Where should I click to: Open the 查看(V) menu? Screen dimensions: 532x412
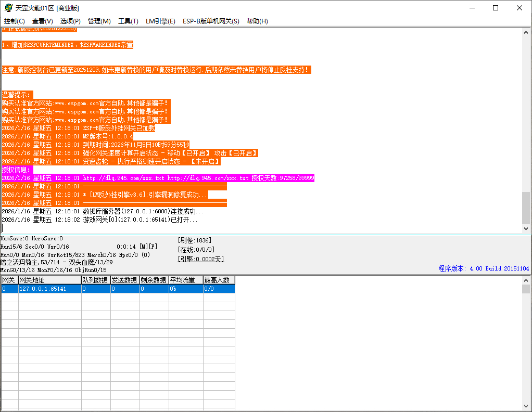click(43, 21)
